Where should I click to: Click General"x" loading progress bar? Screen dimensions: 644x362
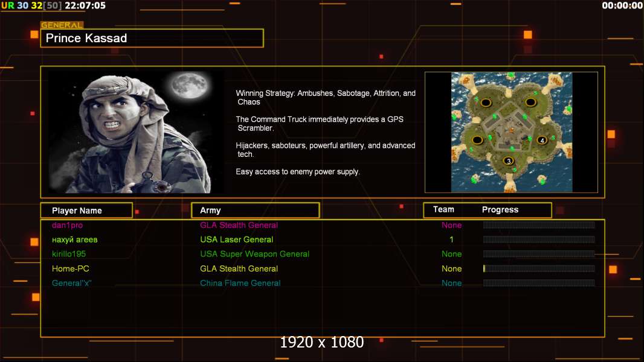[539, 283]
